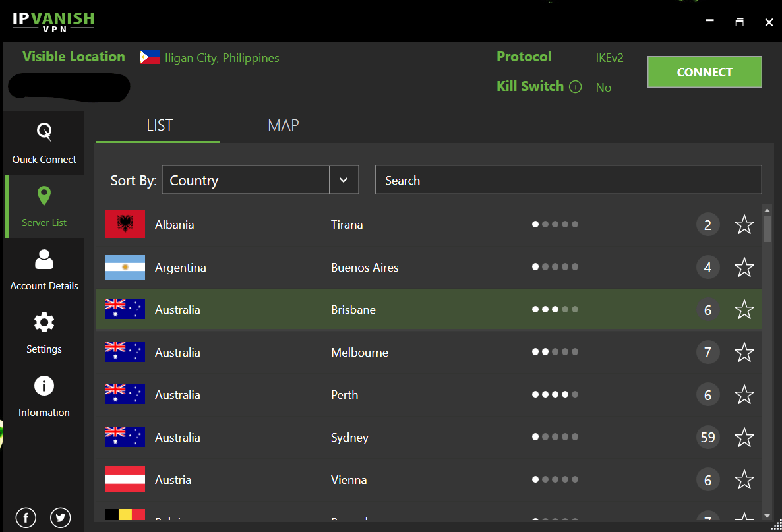This screenshot has height=532, width=782.
Task: Click the Argentina flag
Action: tap(125, 267)
